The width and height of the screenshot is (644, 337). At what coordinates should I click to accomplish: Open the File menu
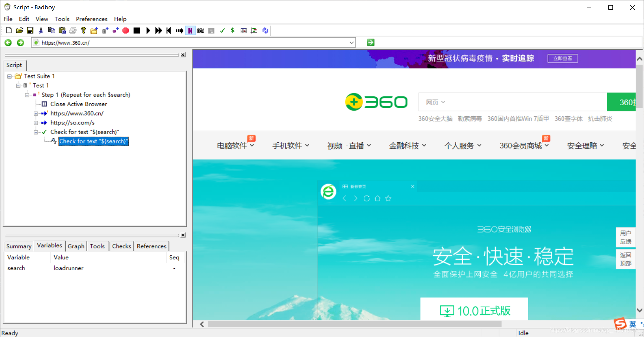pyautogui.click(x=8, y=19)
